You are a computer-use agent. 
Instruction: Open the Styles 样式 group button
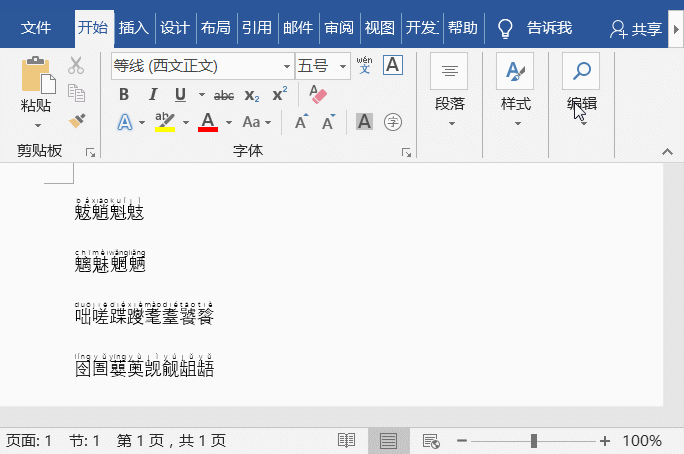(516, 91)
